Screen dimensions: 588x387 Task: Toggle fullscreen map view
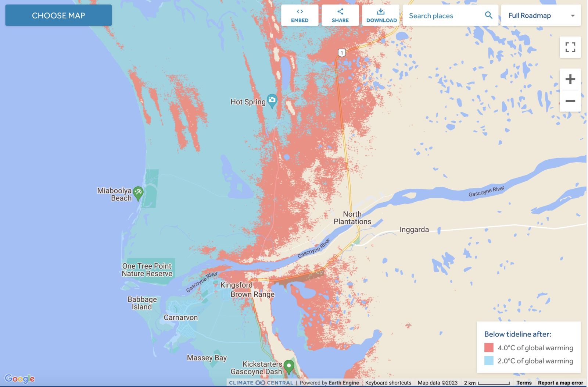pos(570,47)
